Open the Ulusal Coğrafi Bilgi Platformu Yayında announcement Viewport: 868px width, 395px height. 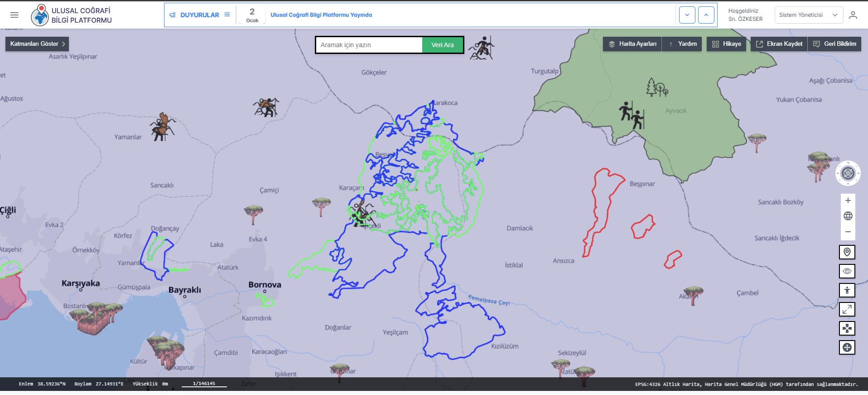(x=321, y=15)
